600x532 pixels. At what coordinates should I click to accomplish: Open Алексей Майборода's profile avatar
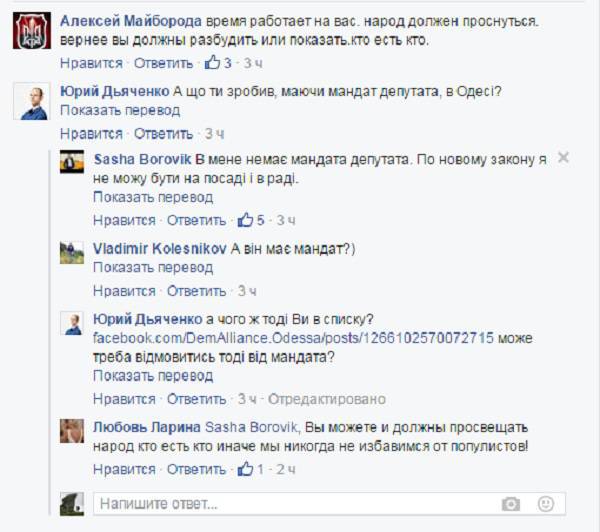point(32,31)
